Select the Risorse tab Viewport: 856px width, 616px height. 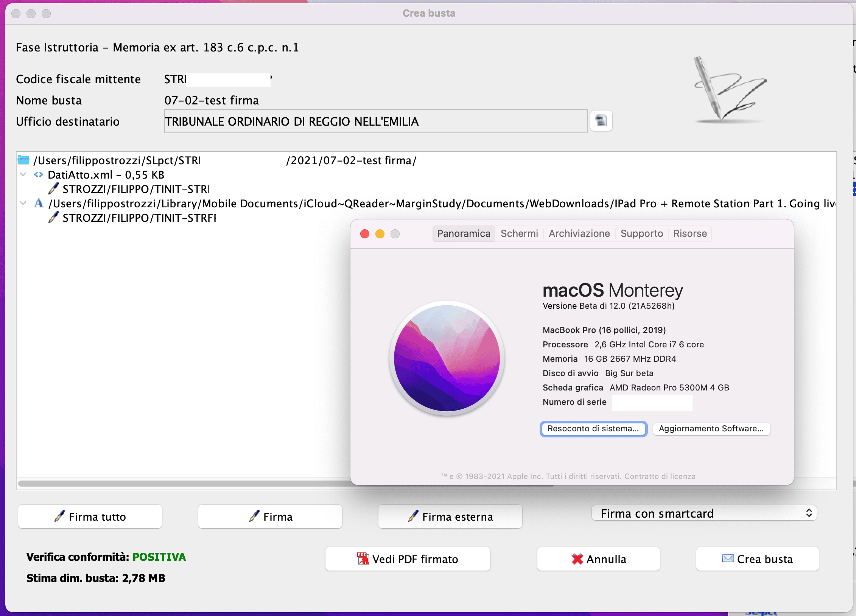pyautogui.click(x=690, y=233)
